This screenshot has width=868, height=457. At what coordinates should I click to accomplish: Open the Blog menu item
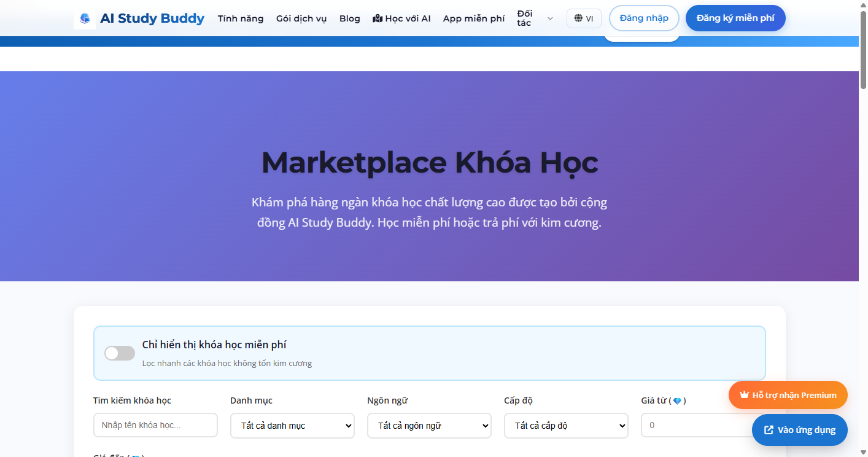click(350, 18)
